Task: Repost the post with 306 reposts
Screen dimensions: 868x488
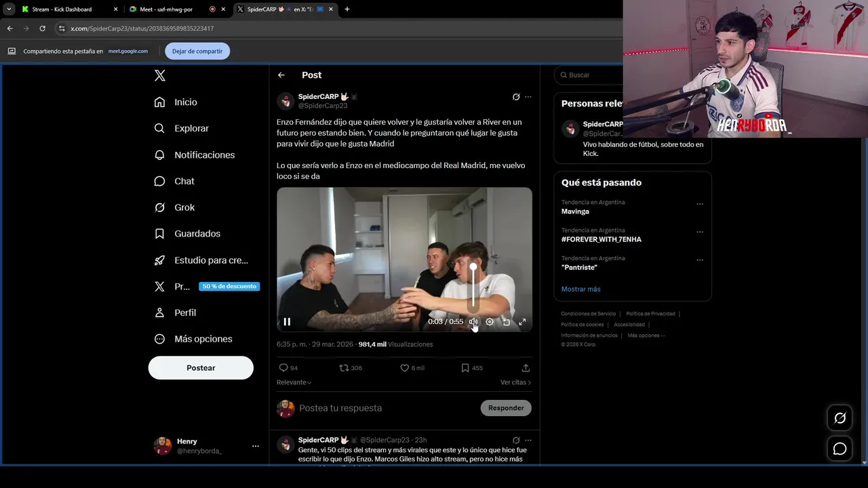Action: [351, 368]
